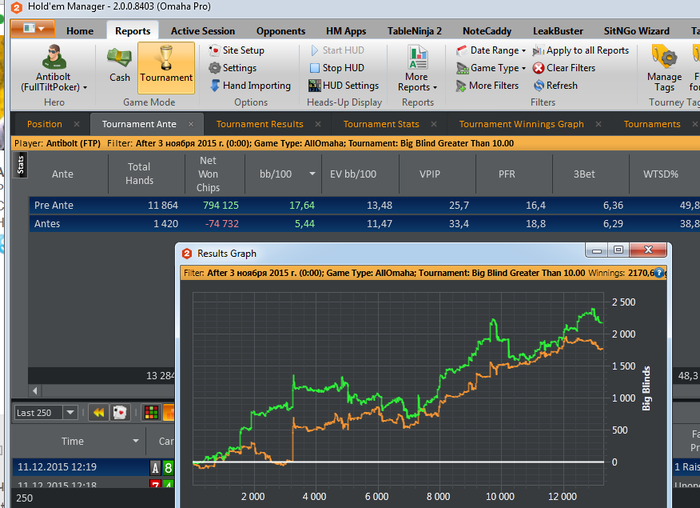Open the playing cards hand viewer icon

(120, 412)
